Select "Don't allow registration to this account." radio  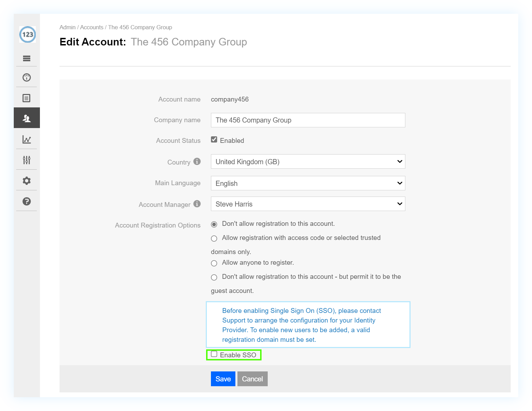tap(214, 224)
